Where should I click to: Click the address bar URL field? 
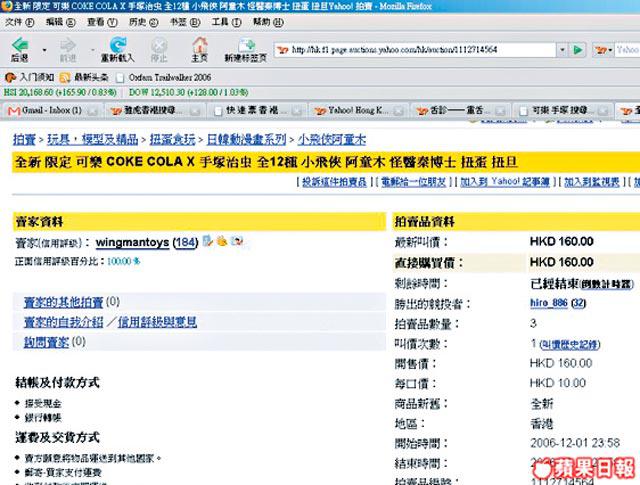(x=415, y=50)
